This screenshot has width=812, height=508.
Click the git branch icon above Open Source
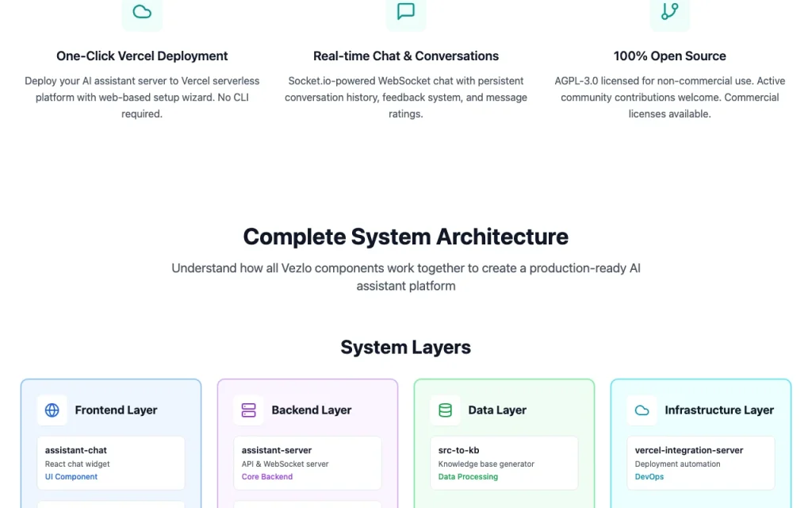tap(669, 11)
